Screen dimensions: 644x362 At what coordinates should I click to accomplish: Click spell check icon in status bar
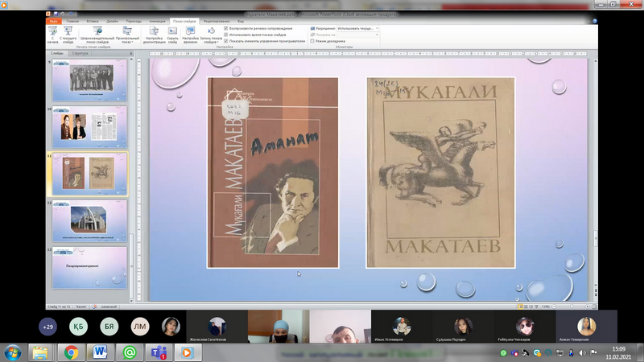(x=94, y=306)
